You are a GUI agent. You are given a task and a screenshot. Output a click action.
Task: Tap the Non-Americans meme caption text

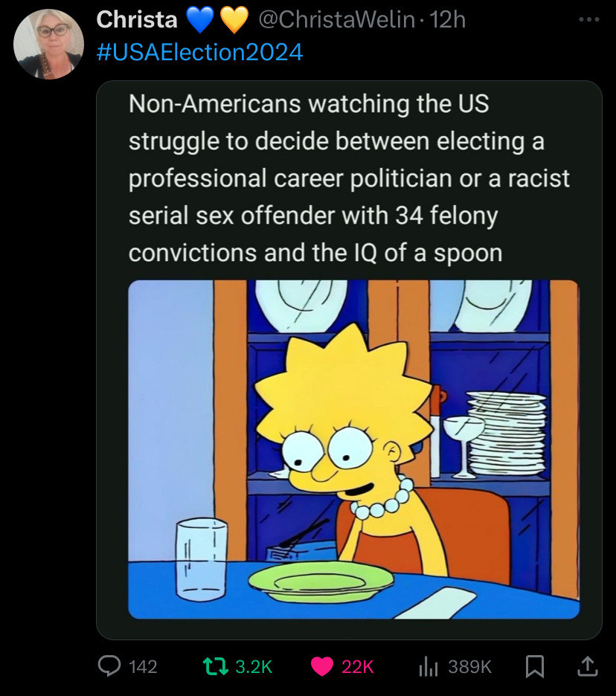pyautogui.click(x=349, y=178)
